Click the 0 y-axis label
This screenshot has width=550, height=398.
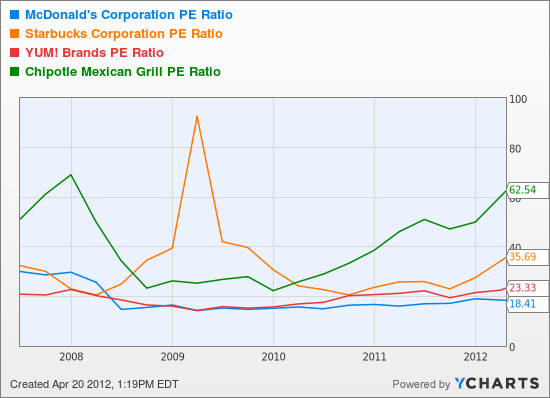pos(512,347)
